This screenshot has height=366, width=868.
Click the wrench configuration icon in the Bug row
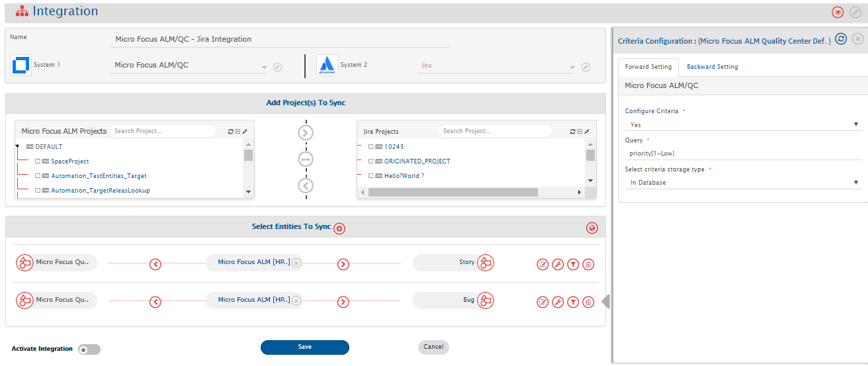pyautogui.click(x=558, y=302)
